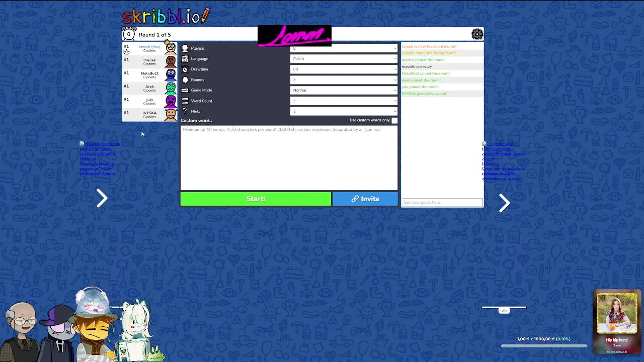644x362 pixels.
Task: Click the donation goal progress bar
Action: [544, 346]
